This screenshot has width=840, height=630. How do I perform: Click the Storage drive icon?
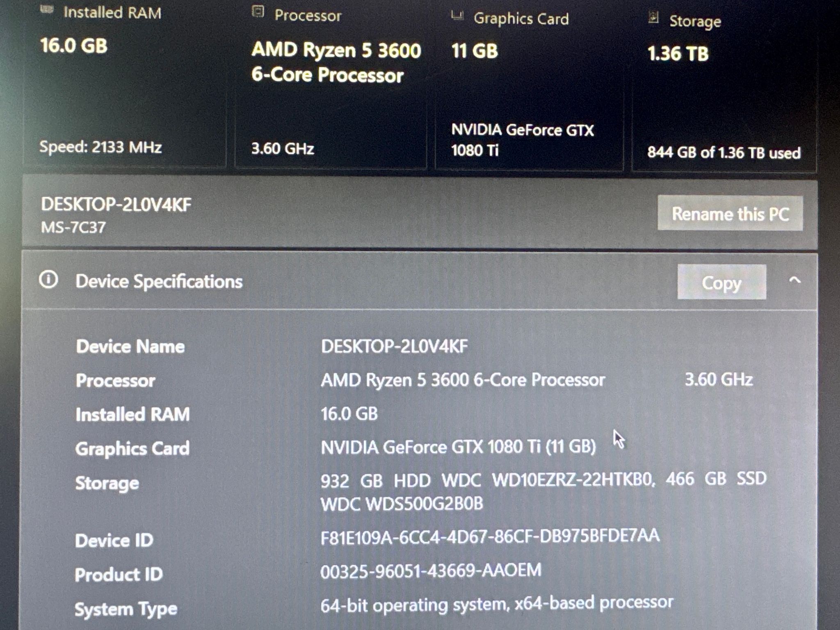coord(653,18)
